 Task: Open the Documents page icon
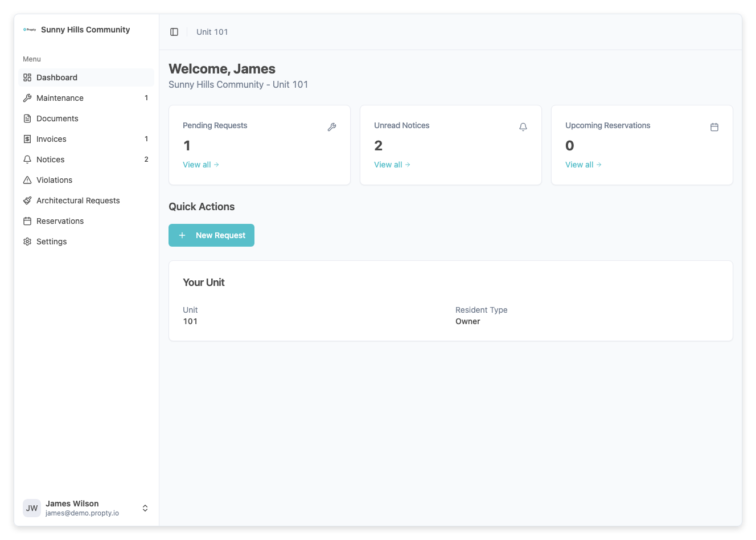27,118
